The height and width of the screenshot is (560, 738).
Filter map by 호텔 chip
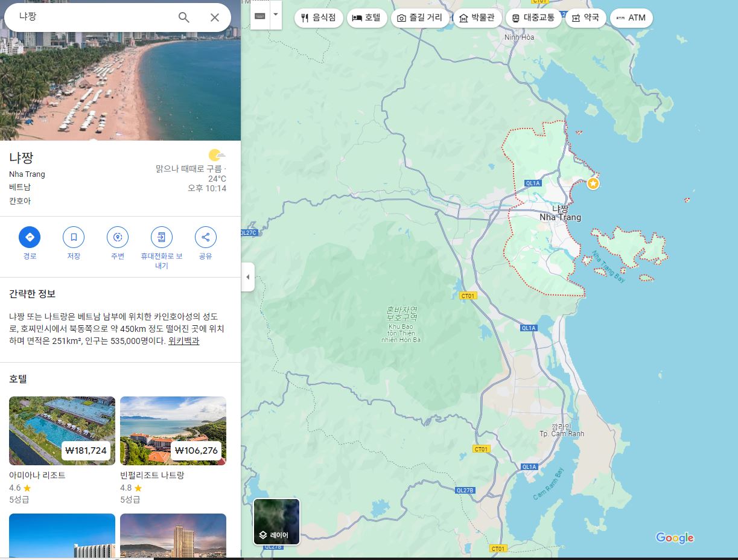pos(367,18)
